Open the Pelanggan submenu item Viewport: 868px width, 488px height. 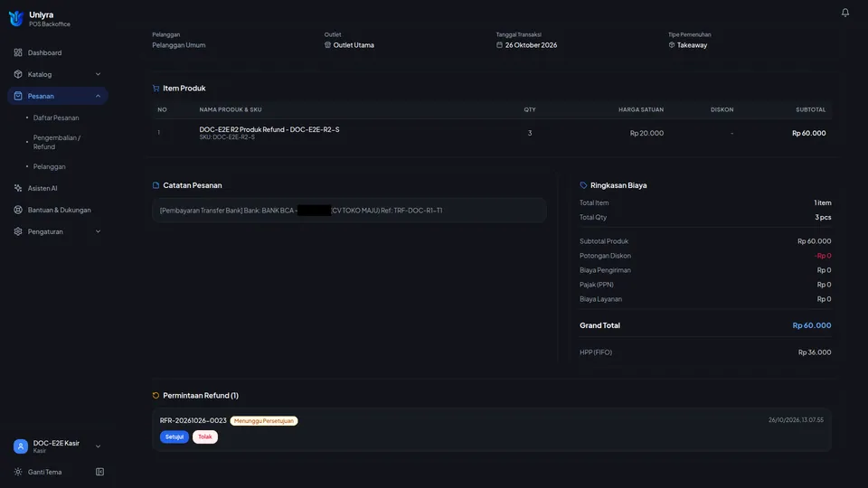click(49, 166)
